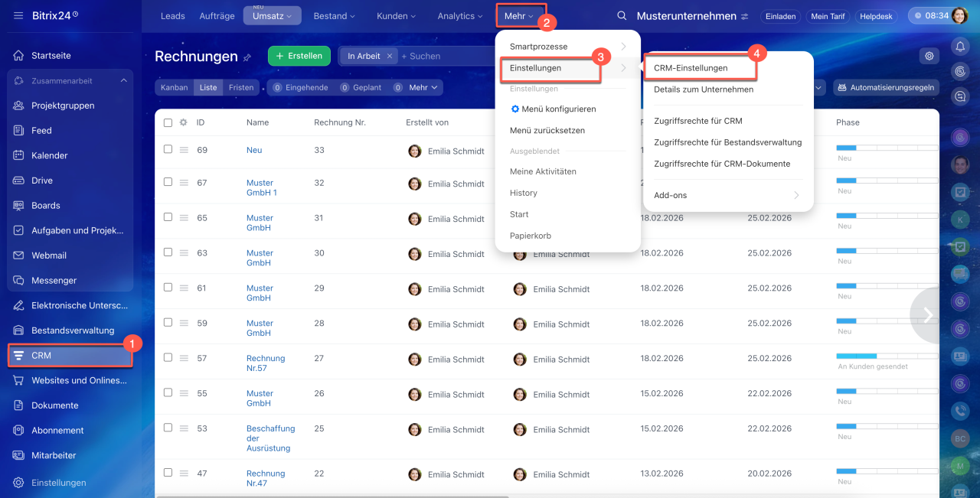Tick the checkbox for invoice ID 65
Image resolution: width=980 pixels, height=498 pixels.
(168, 217)
